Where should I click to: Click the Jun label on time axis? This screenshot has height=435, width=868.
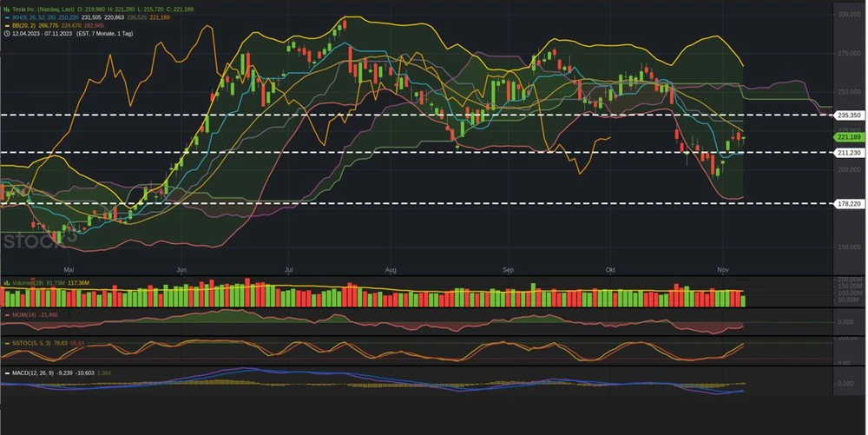pyautogui.click(x=181, y=270)
